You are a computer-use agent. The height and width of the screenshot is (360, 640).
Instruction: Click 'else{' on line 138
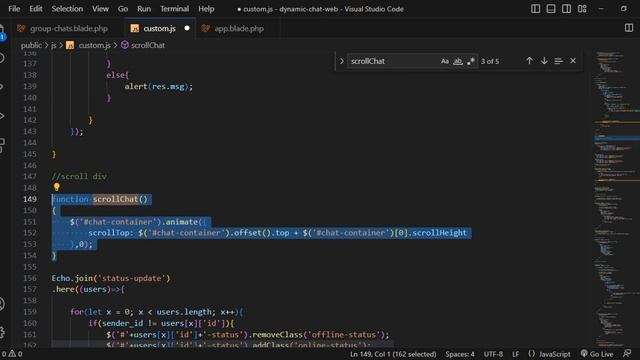118,75
